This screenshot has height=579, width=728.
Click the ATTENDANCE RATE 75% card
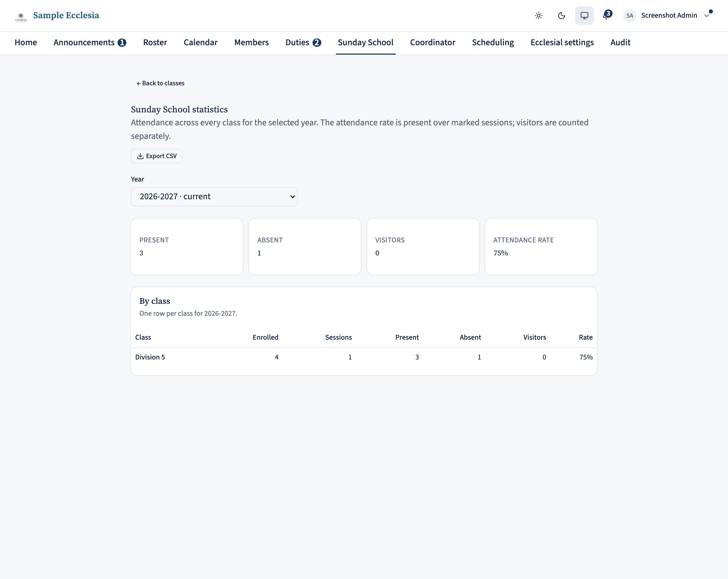point(541,247)
